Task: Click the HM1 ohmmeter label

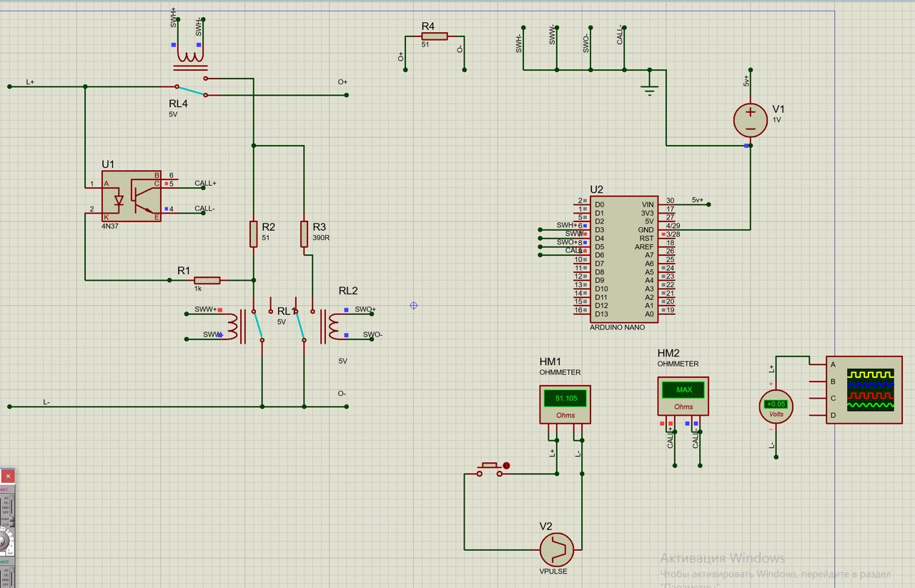Action: point(550,362)
